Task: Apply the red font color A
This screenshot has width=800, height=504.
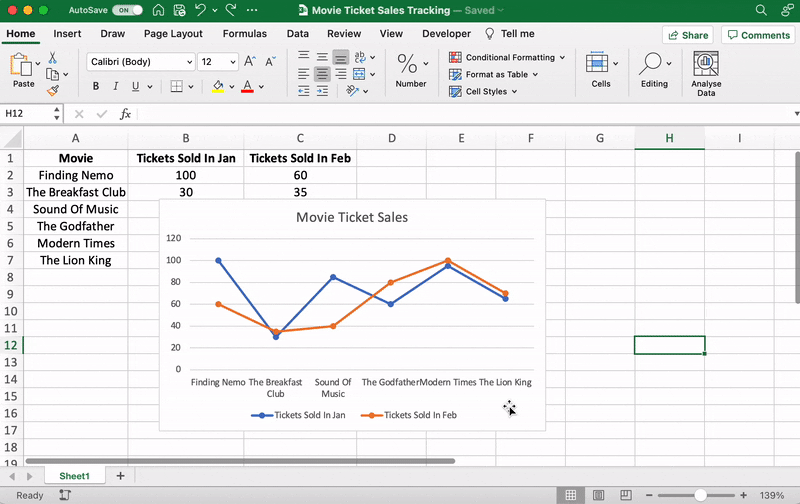Action: 247,86
